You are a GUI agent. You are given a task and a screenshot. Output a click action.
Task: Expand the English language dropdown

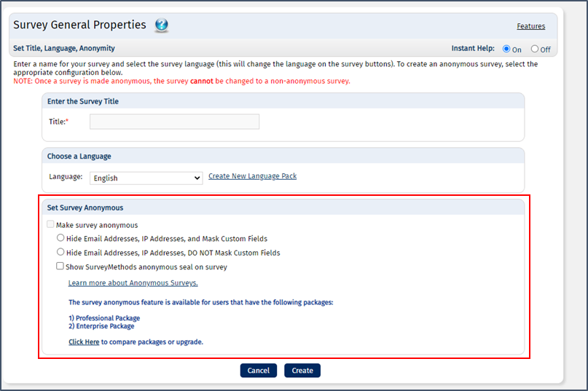(x=146, y=178)
